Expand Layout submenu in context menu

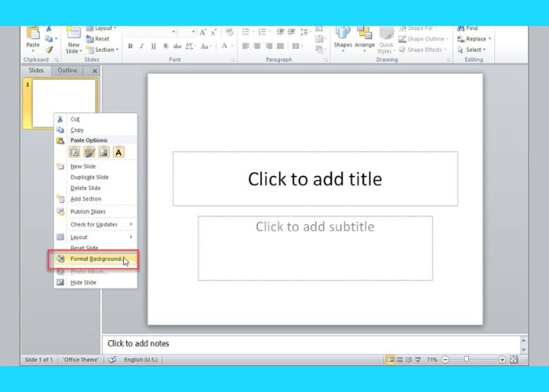click(96, 237)
